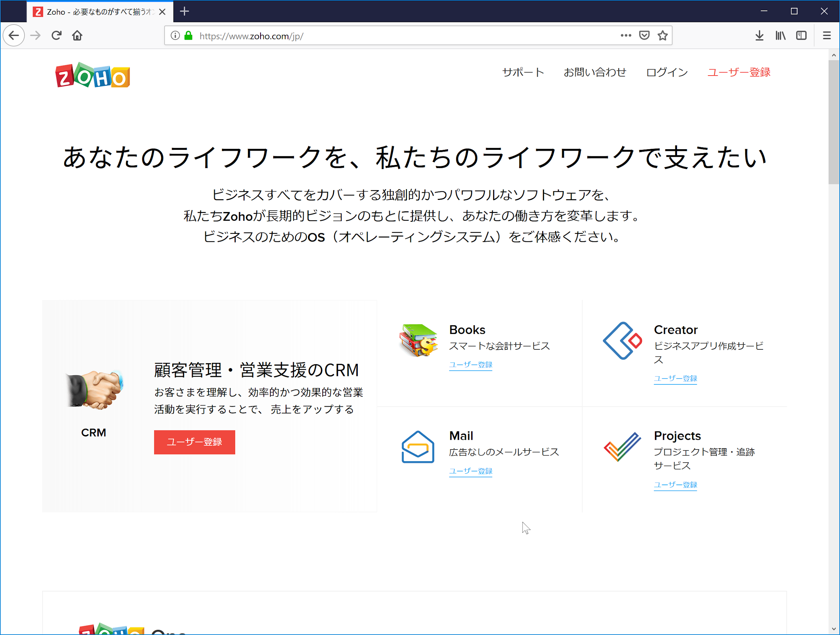Click the red ユーザー登録 CRM button
The width and height of the screenshot is (840, 635).
[195, 442]
